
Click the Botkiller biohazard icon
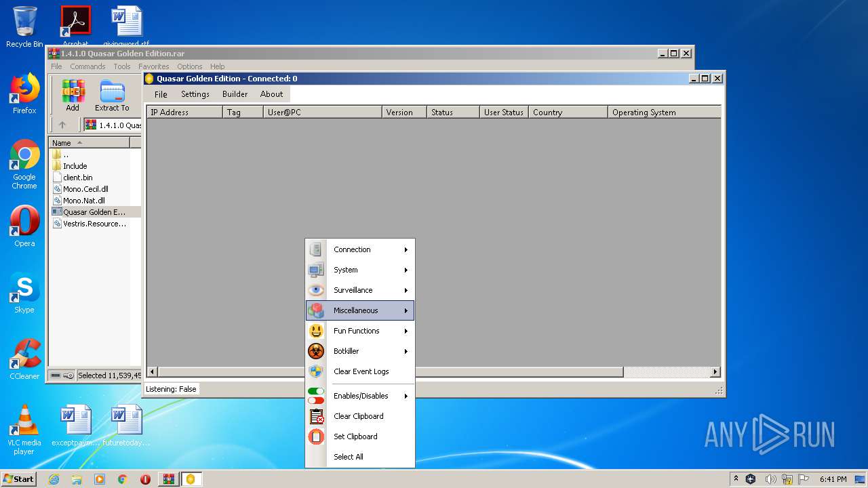[x=316, y=351]
